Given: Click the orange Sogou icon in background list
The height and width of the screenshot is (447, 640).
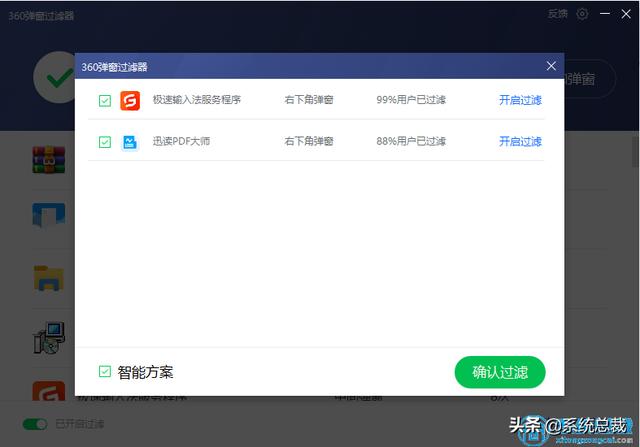Looking at the screenshot, I should 49,391.
